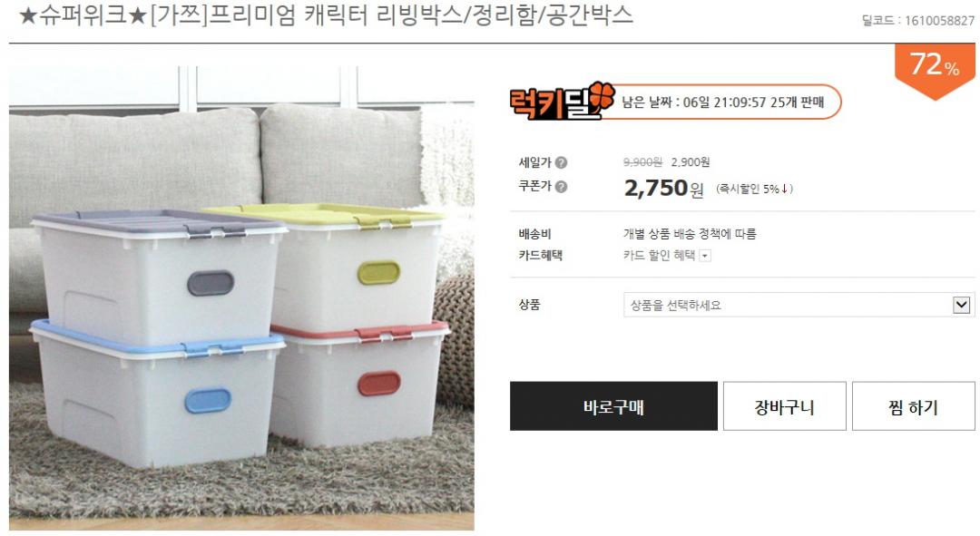Click the 딜코드 1610058827 text
The height and width of the screenshot is (536, 980).
918,21
